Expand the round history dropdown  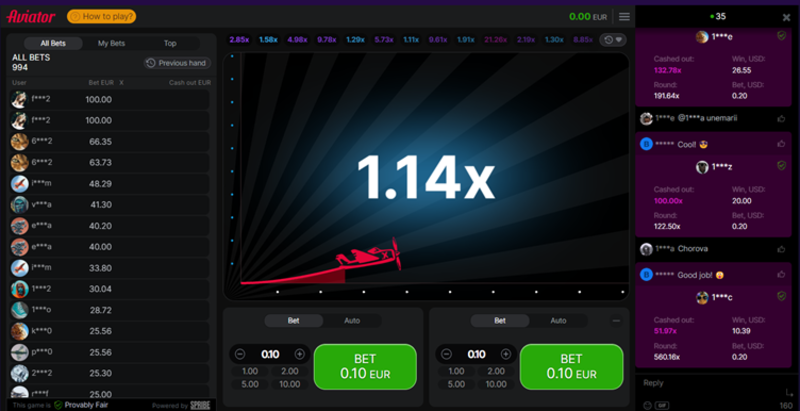[611, 40]
